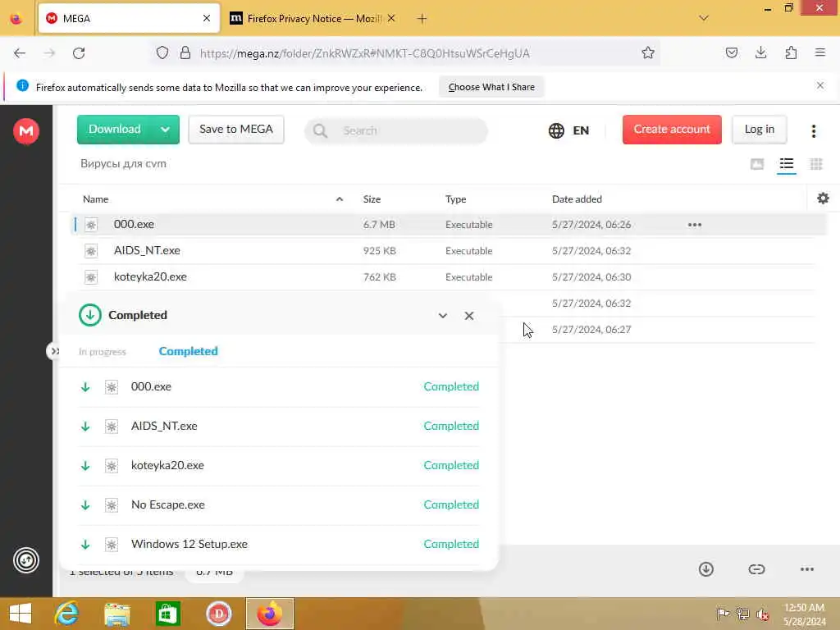Switch to media (image) view icon
Viewport: 840px width, 630px height.
[x=757, y=164]
